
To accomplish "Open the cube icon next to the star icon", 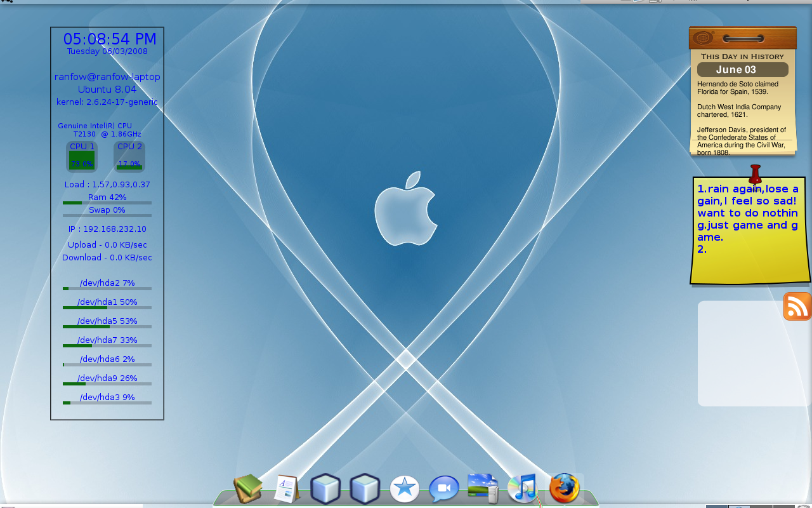I will pyautogui.click(x=365, y=489).
